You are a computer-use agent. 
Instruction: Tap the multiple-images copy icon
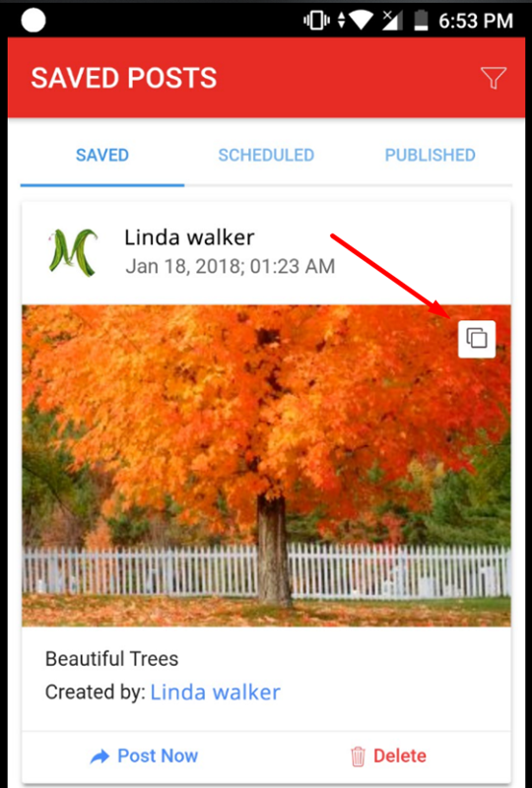point(477,339)
